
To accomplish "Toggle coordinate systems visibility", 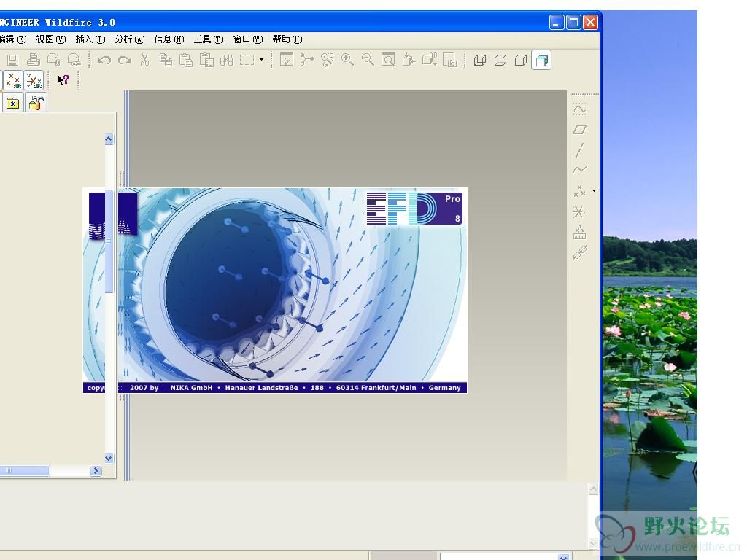I will pyautogui.click(x=34, y=80).
